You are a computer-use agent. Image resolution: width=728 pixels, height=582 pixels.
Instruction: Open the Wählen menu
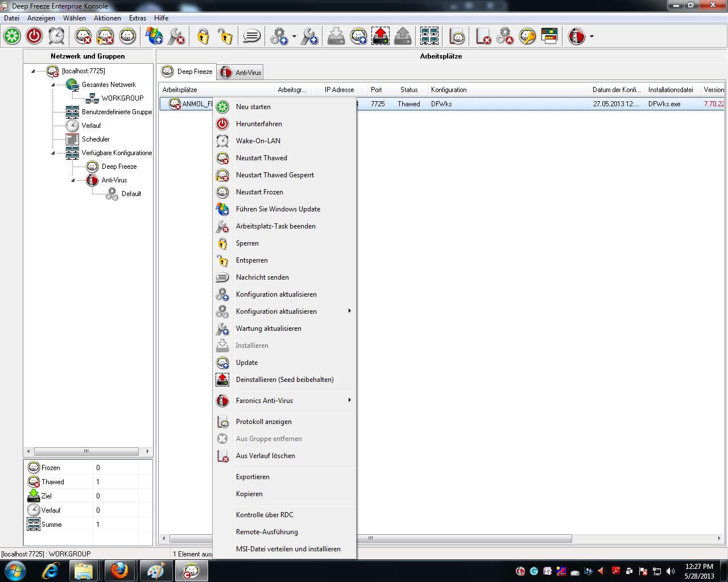(75, 18)
